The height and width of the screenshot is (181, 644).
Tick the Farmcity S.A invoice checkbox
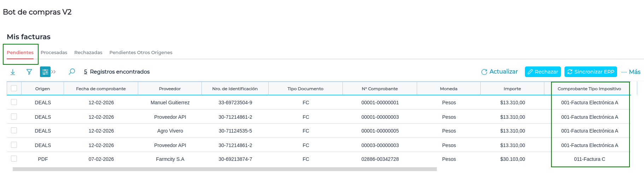coord(14,159)
